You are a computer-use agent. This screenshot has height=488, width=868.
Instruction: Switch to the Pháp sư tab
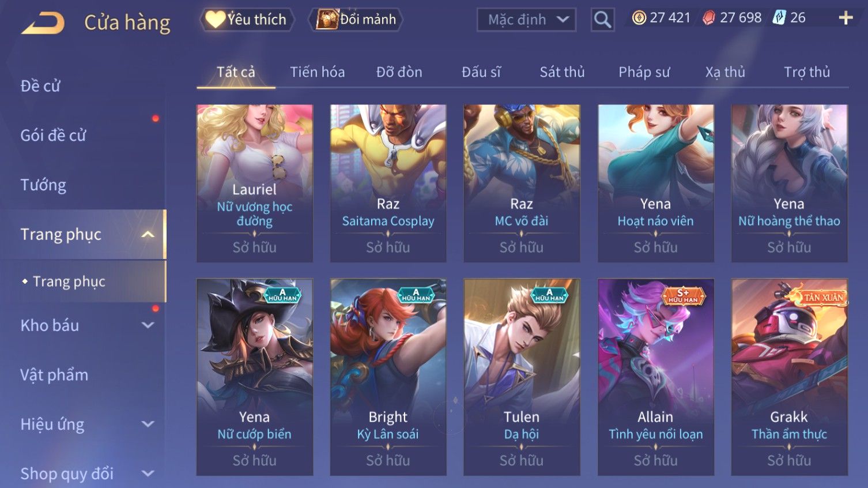pos(644,72)
